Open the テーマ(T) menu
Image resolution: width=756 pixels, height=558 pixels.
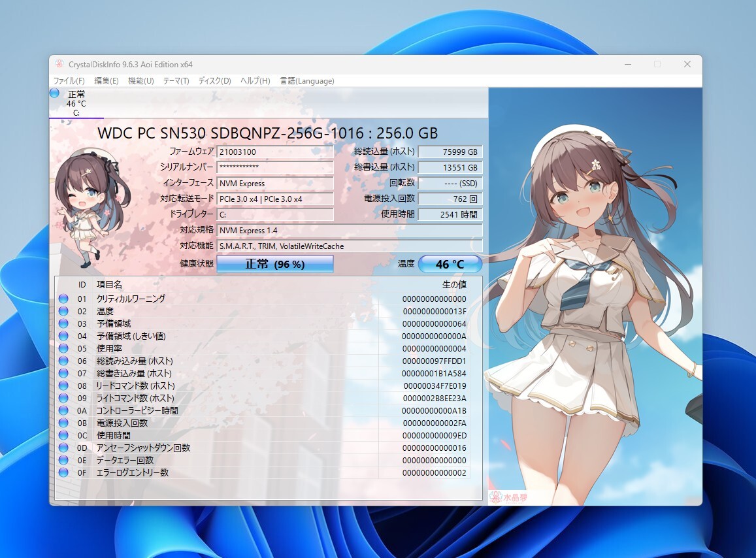(x=174, y=81)
